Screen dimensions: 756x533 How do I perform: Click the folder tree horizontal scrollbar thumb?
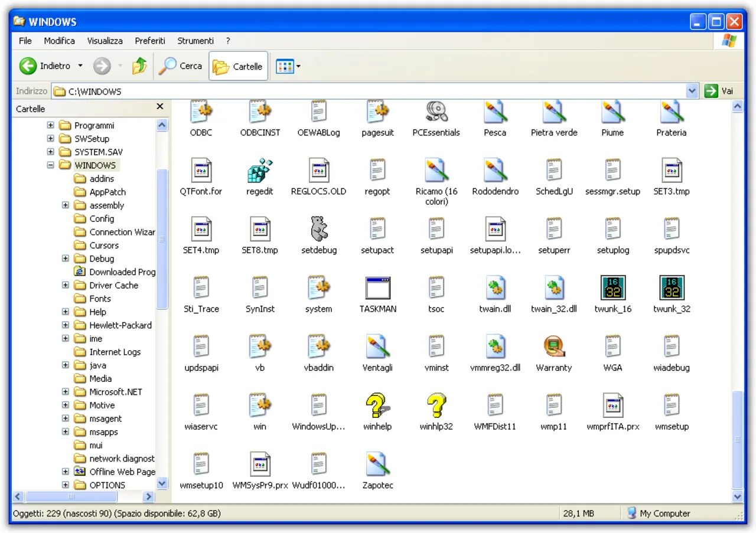(71, 497)
